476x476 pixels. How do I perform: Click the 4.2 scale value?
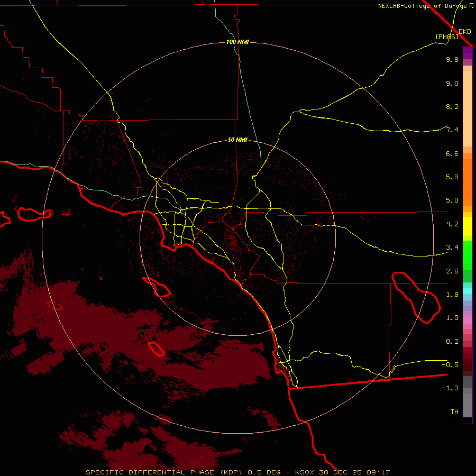tap(452, 224)
